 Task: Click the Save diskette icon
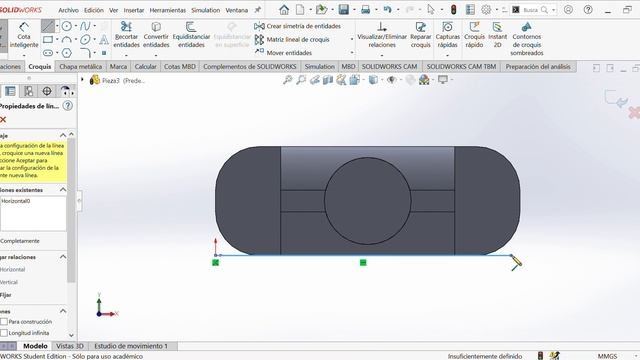[344, 9]
